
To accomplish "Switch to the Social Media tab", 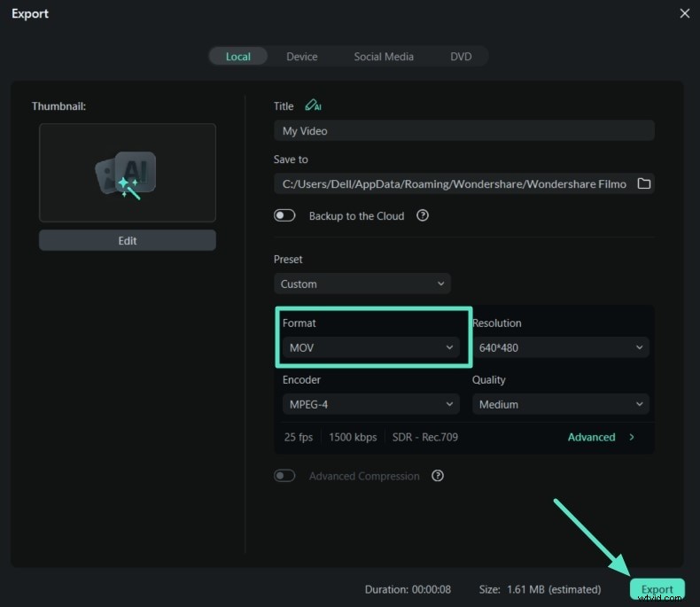I will pyautogui.click(x=384, y=57).
